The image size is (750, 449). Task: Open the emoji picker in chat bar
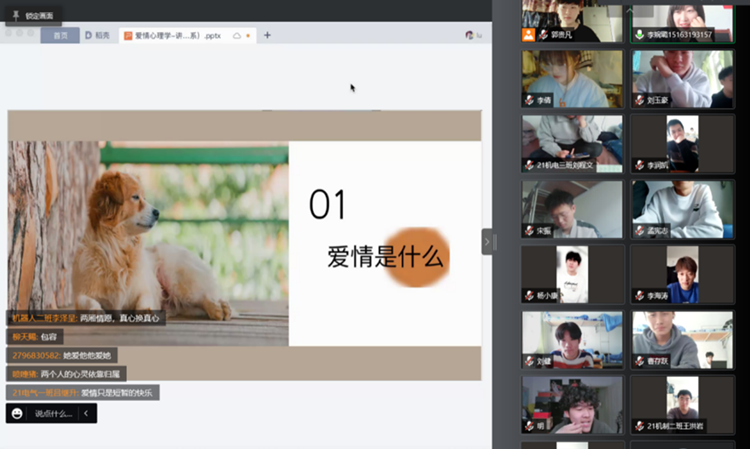(x=18, y=413)
